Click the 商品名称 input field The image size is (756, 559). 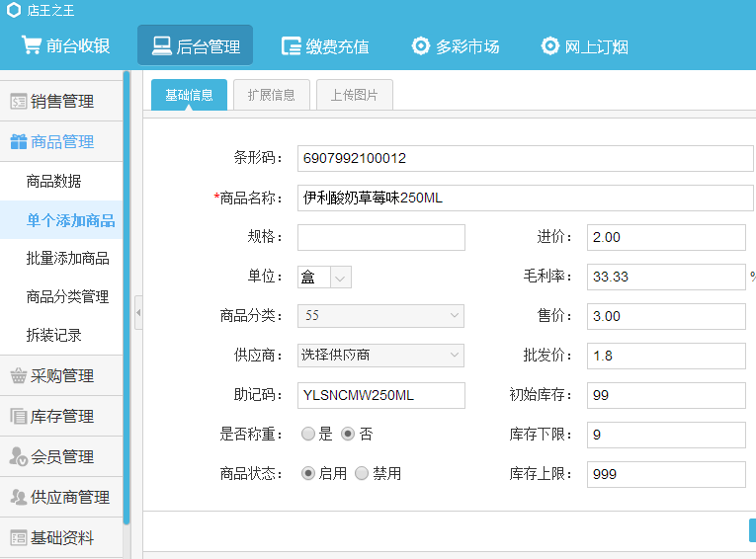(x=526, y=198)
